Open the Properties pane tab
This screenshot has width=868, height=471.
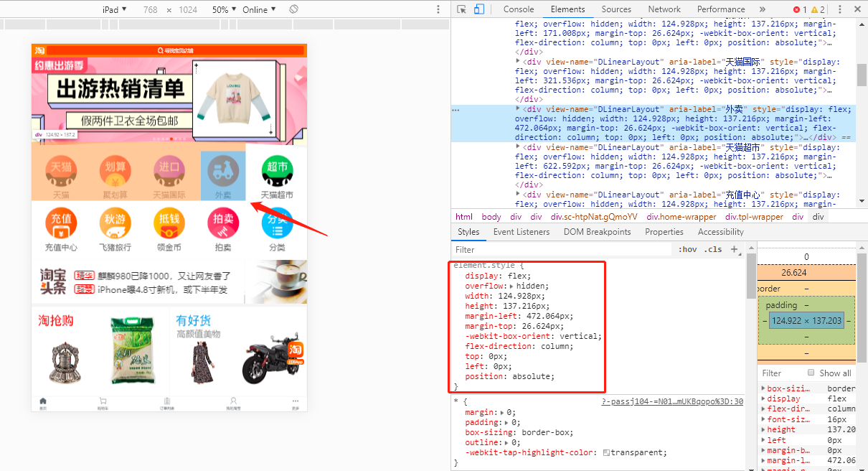[664, 232]
